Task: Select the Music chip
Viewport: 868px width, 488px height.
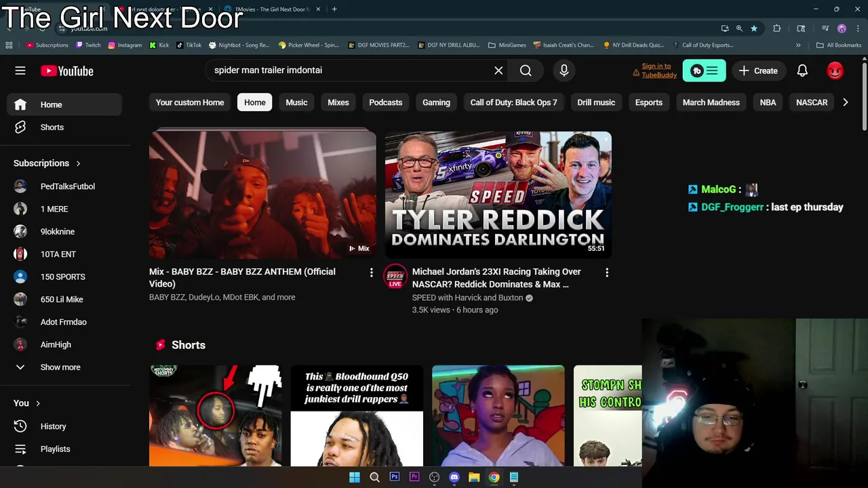Action: point(296,102)
